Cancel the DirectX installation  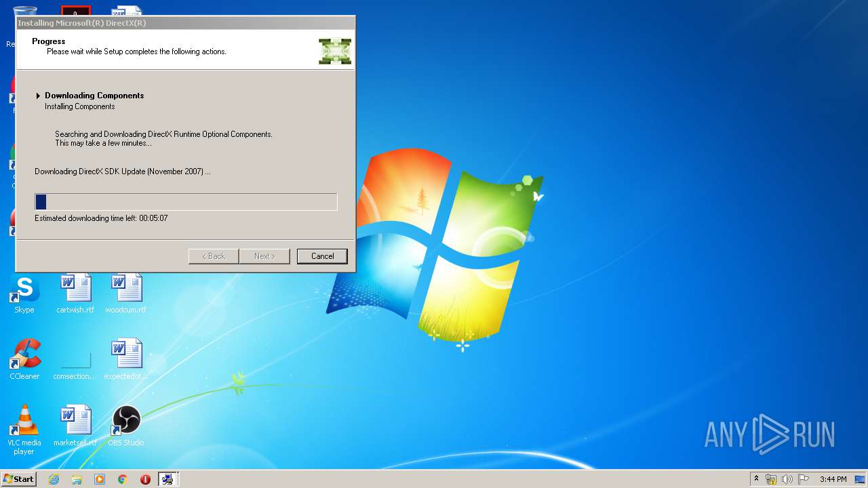pos(322,256)
